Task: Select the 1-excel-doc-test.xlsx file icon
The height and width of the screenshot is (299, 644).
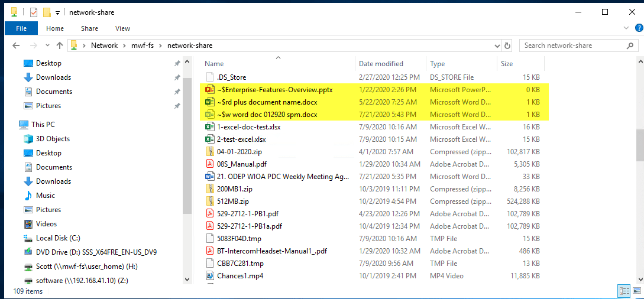Action: (x=209, y=127)
